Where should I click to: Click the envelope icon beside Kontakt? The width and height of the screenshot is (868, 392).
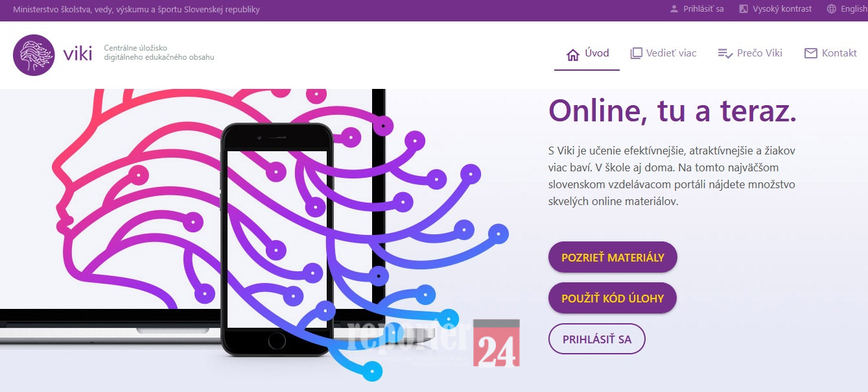point(810,53)
